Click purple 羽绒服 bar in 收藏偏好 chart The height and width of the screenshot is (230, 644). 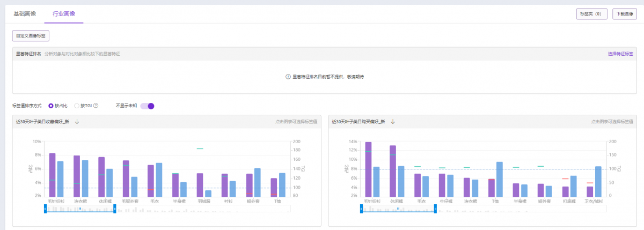click(x=200, y=185)
